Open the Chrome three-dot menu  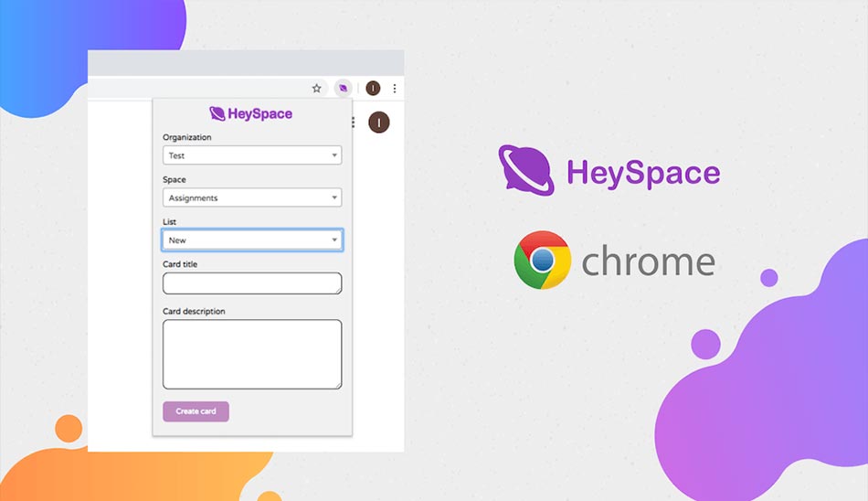tap(395, 88)
